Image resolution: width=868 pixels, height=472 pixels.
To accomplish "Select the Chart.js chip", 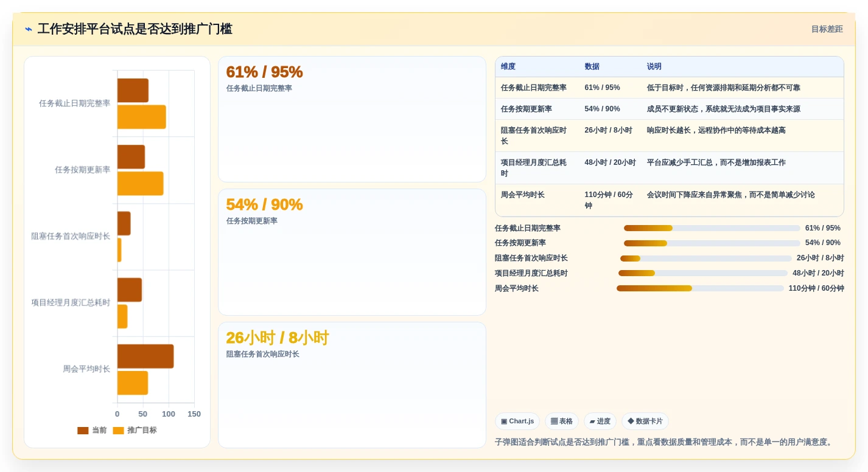I will coord(517,421).
